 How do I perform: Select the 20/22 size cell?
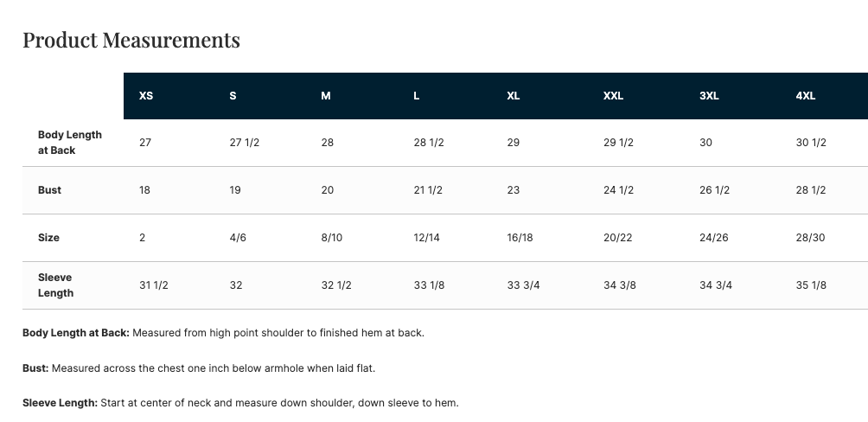(618, 238)
